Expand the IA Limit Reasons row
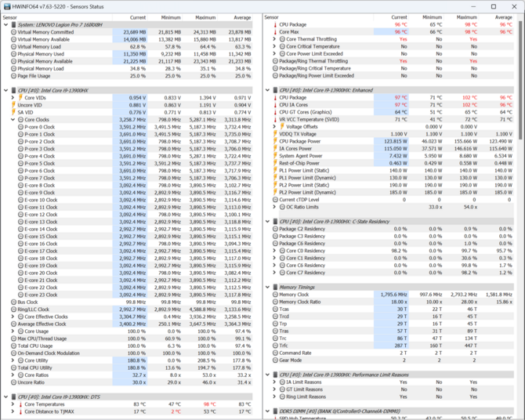The image size is (525, 420). [x=274, y=382]
